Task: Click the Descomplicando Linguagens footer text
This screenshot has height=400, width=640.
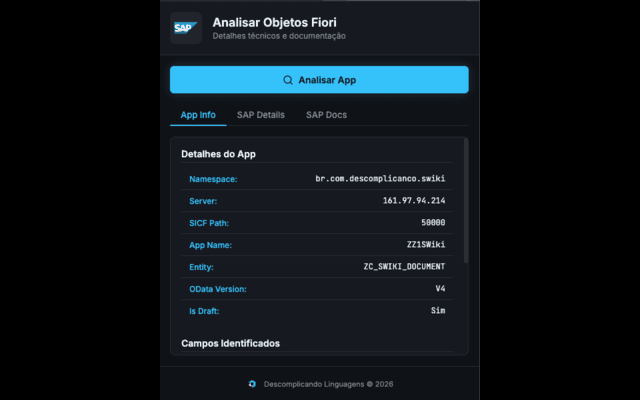Action: [329, 384]
